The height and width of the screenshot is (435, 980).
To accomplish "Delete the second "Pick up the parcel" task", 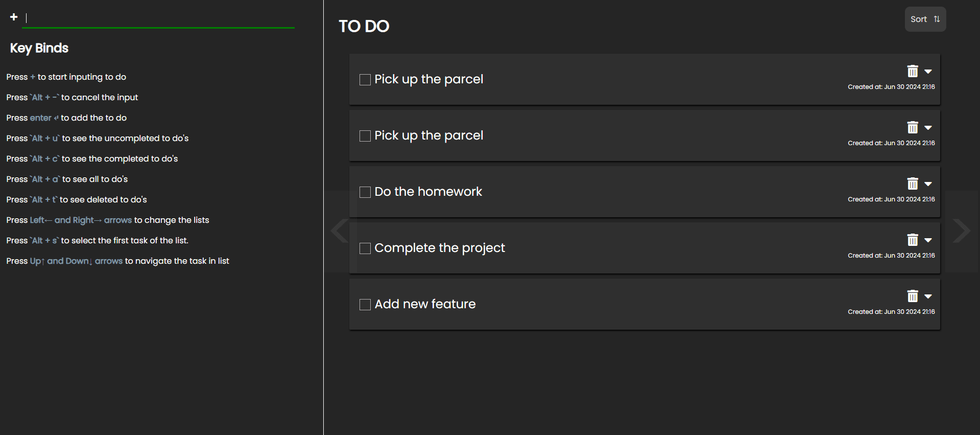I will pyautogui.click(x=913, y=127).
